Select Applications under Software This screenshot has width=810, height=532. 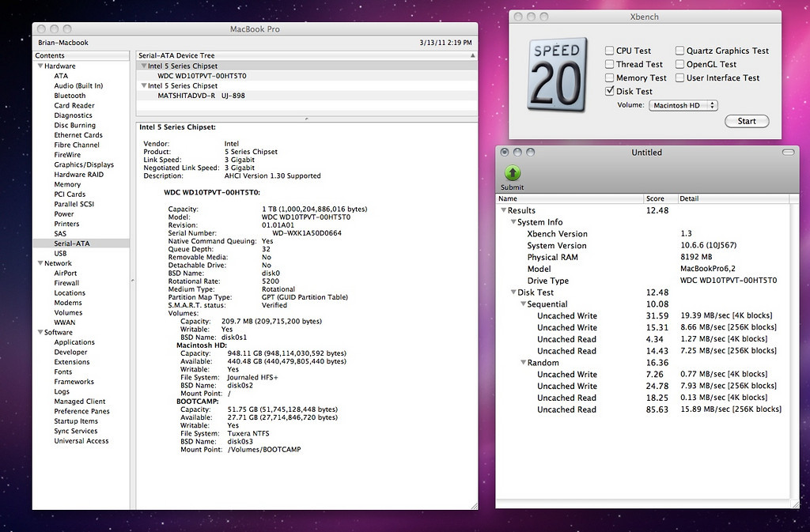tap(74, 342)
